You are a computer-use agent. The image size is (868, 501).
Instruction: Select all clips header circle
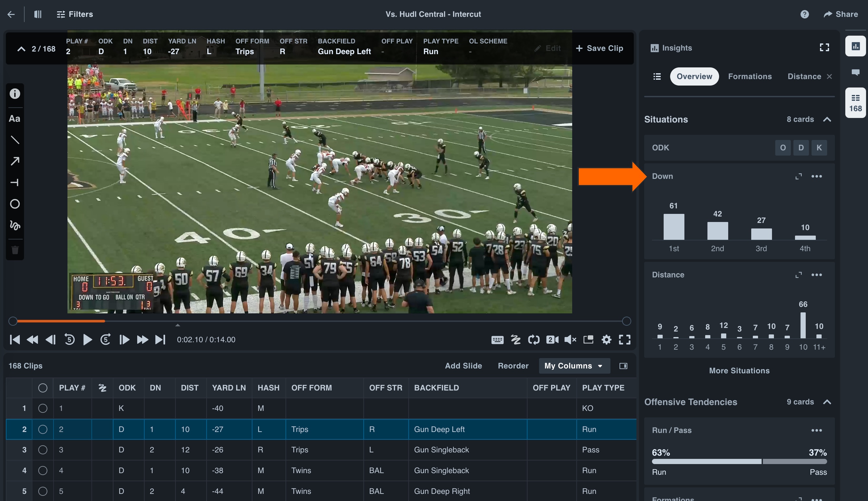pyautogui.click(x=43, y=388)
